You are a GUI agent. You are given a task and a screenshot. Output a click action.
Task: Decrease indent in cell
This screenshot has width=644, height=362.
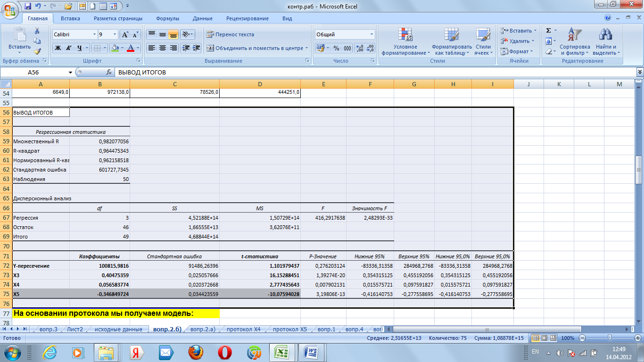[185, 48]
